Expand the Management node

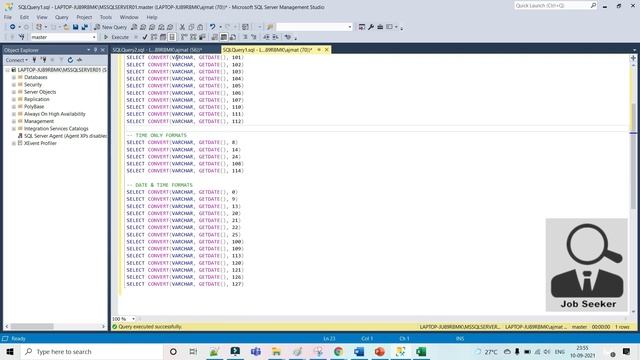(x=14, y=121)
